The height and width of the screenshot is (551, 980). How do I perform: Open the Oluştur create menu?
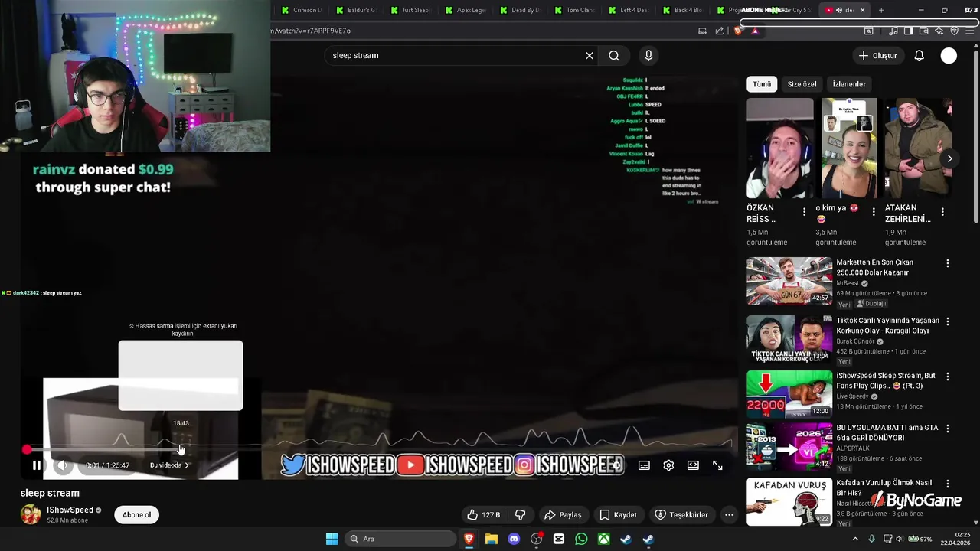[x=877, y=56]
